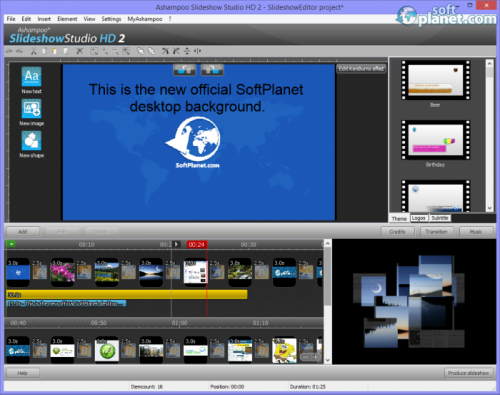Click the timeline play arrow button
Screen dimensions: 500x395
click(176, 244)
